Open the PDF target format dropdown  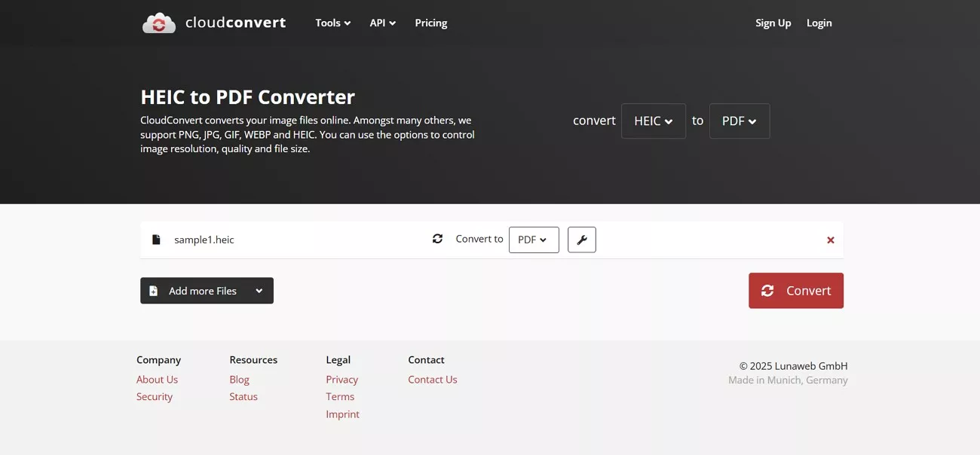pyautogui.click(x=739, y=121)
